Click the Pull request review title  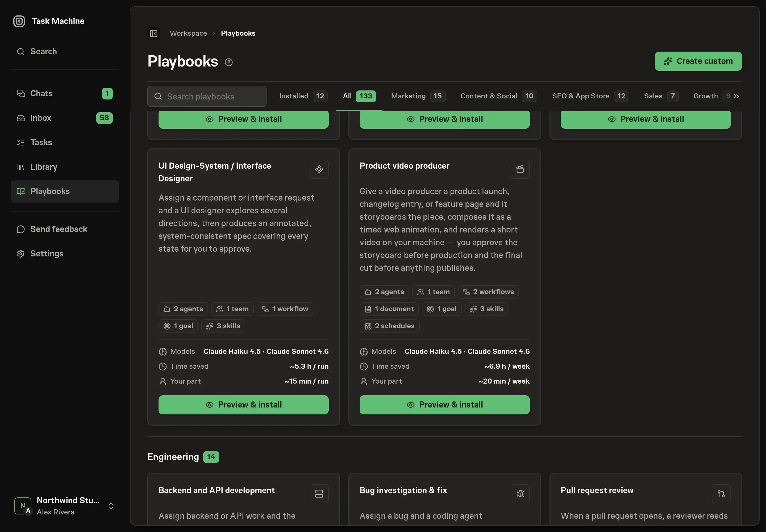(597, 490)
